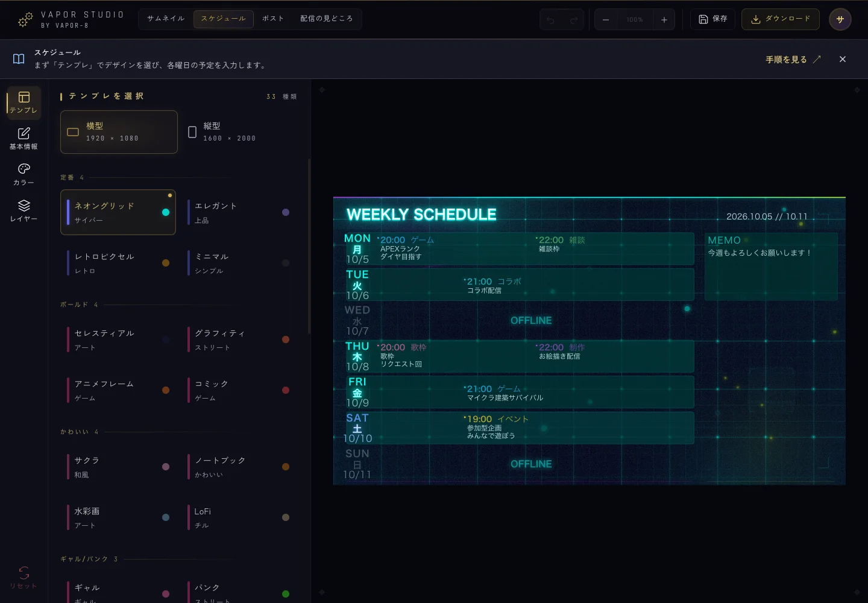Choose the 水彩画 template
Screen dimensions: 868x603
118,517
